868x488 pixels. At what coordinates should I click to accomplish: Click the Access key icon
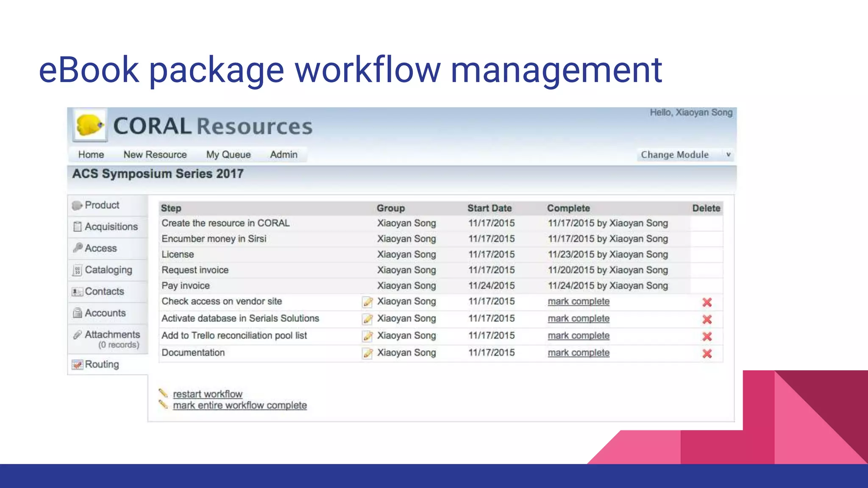click(x=78, y=248)
